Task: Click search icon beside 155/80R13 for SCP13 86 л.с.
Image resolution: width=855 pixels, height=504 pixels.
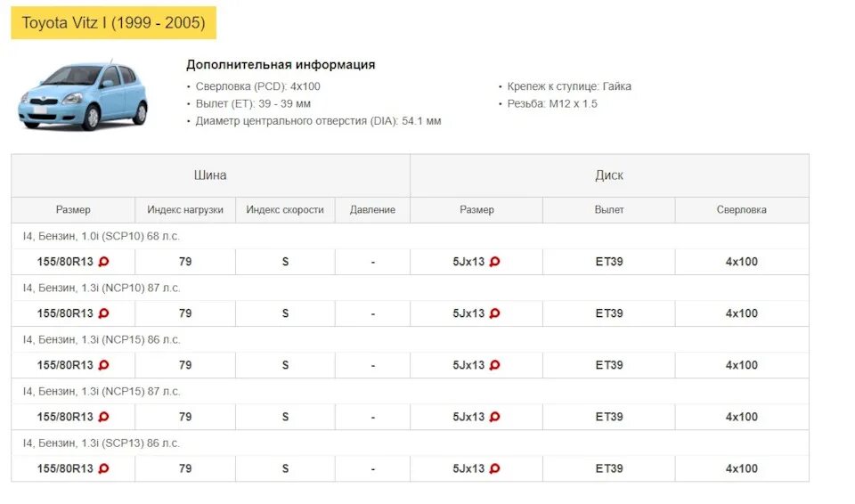Action: point(103,468)
